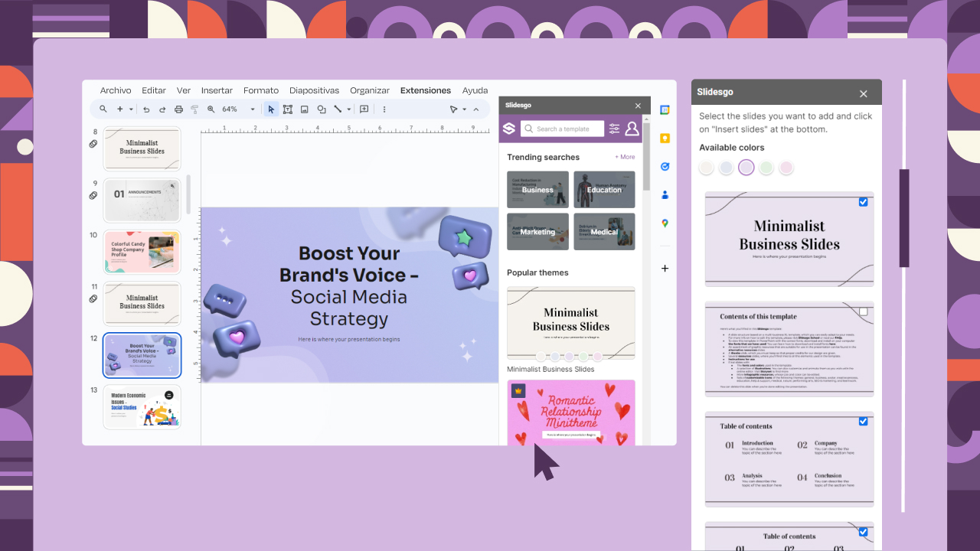Select the Line drawing tool
980x551 pixels.
pos(339,109)
